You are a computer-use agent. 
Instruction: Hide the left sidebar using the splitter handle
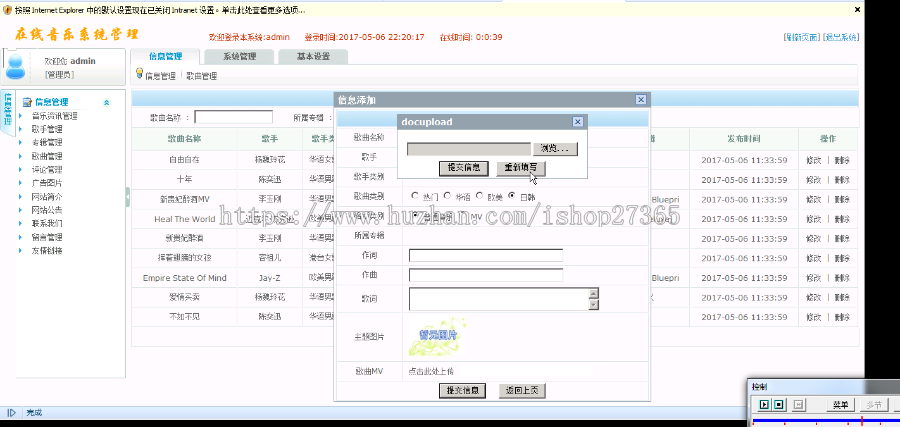(127, 198)
